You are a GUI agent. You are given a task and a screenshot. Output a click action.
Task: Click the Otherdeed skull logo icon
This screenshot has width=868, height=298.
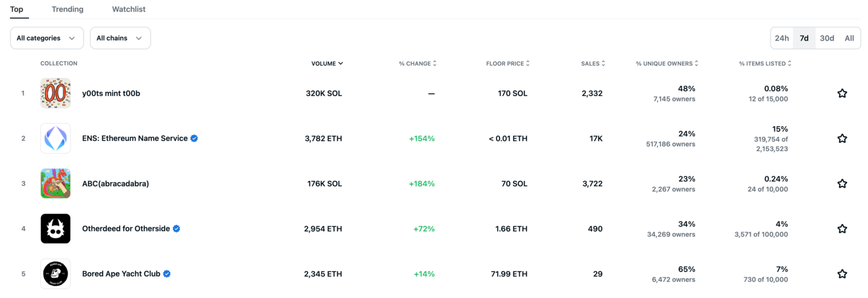tap(55, 229)
